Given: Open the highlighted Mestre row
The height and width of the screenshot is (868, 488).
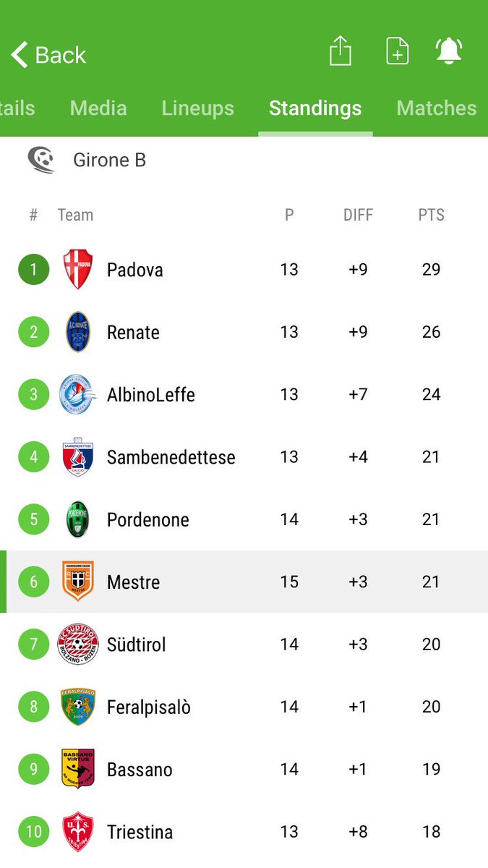Looking at the screenshot, I should pyautogui.click(x=244, y=582).
